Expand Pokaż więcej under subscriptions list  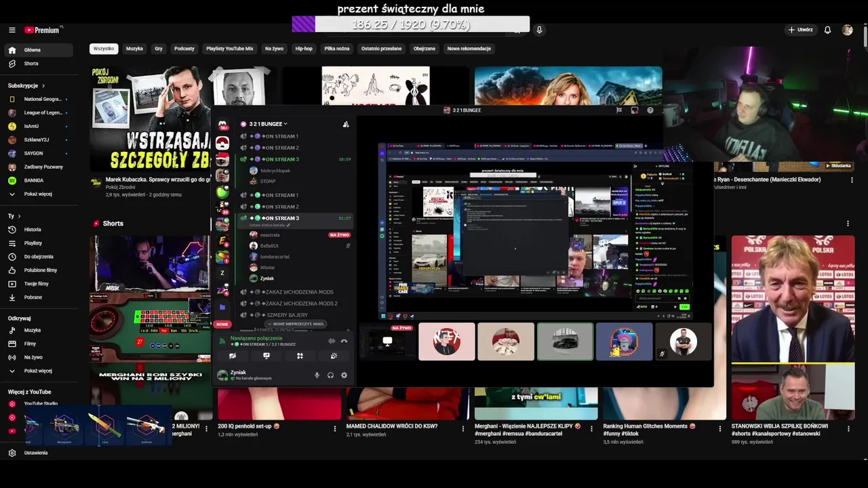[40, 194]
